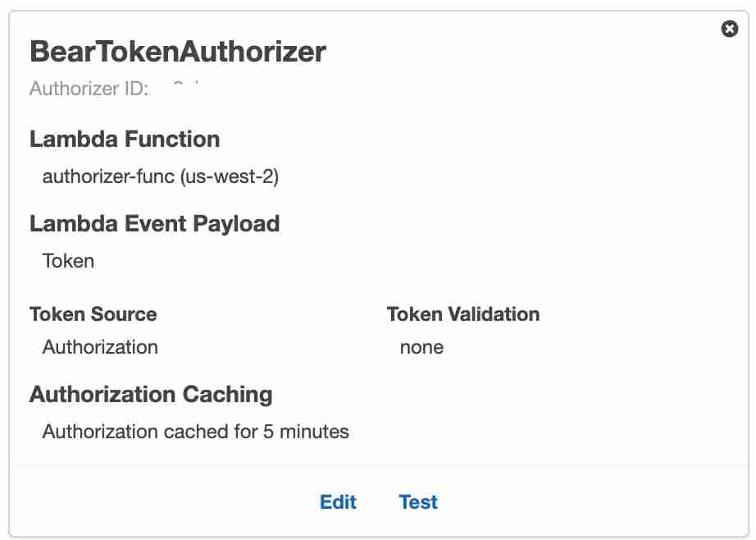Click the Authorizer ID label

coord(89,89)
